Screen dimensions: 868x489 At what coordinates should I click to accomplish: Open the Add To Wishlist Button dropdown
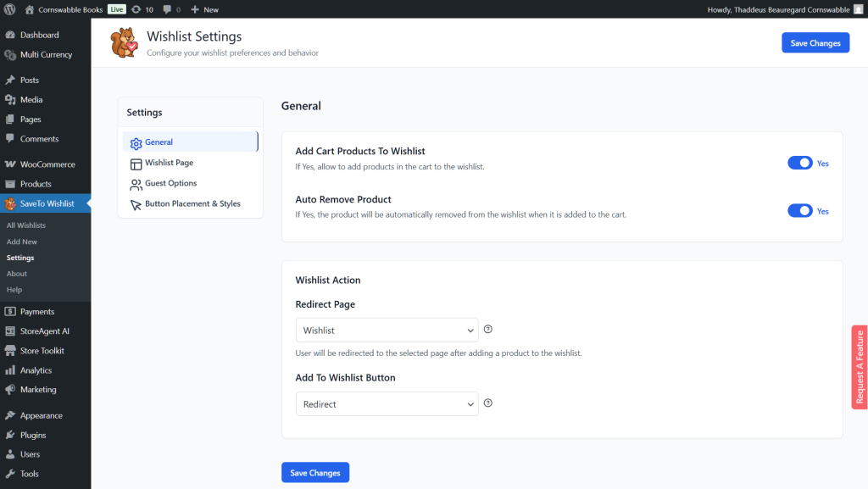click(x=387, y=403)
